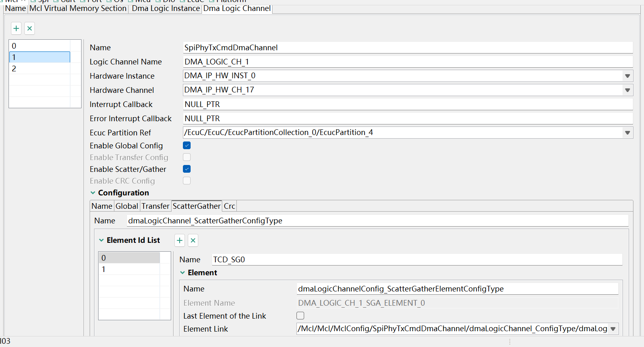Remove selected element from Element Id List
Viewport: 644px width, 347px height.
(x=193, y=240)
